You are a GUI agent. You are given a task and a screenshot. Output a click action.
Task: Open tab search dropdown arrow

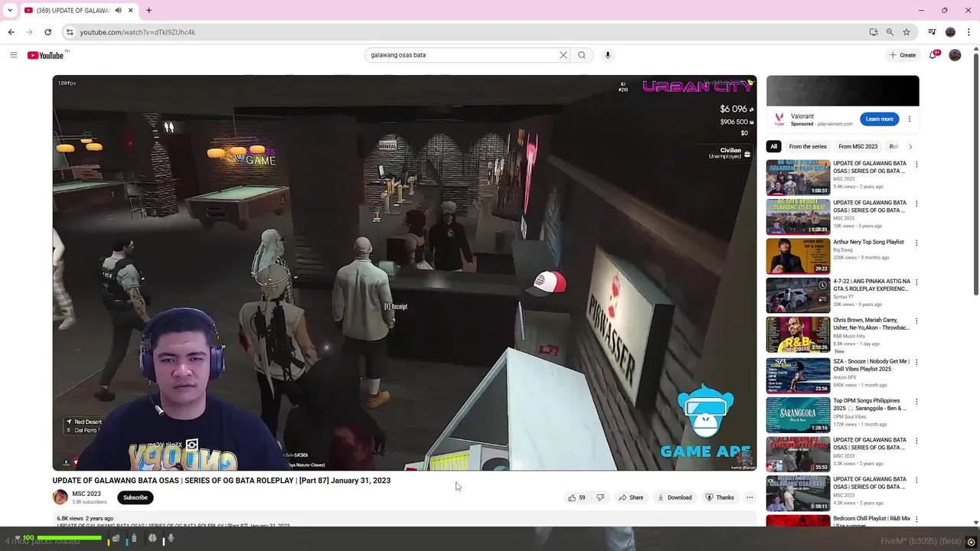10,11
